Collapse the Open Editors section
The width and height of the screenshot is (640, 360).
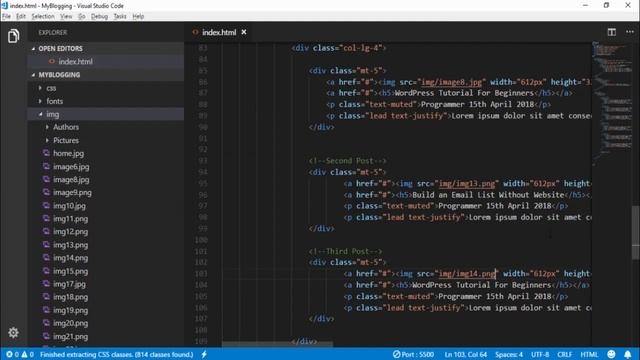(105, 49)
